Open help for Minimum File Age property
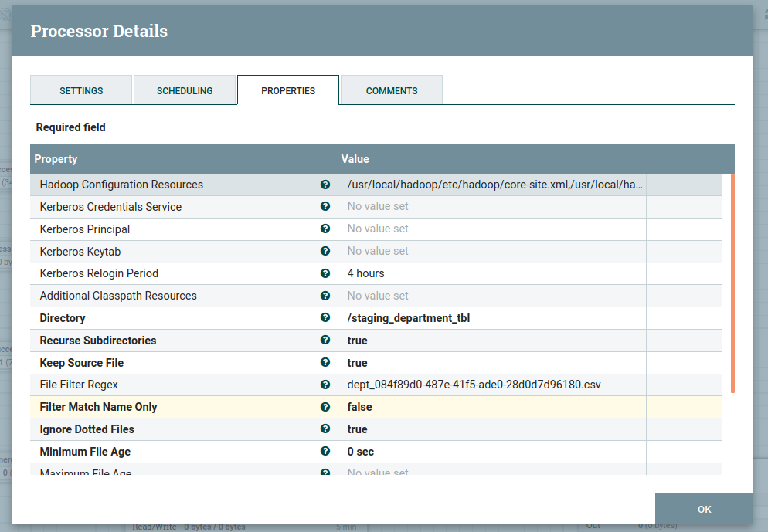The height and width of the screenshot is (532, 768). tap(325, 451)
